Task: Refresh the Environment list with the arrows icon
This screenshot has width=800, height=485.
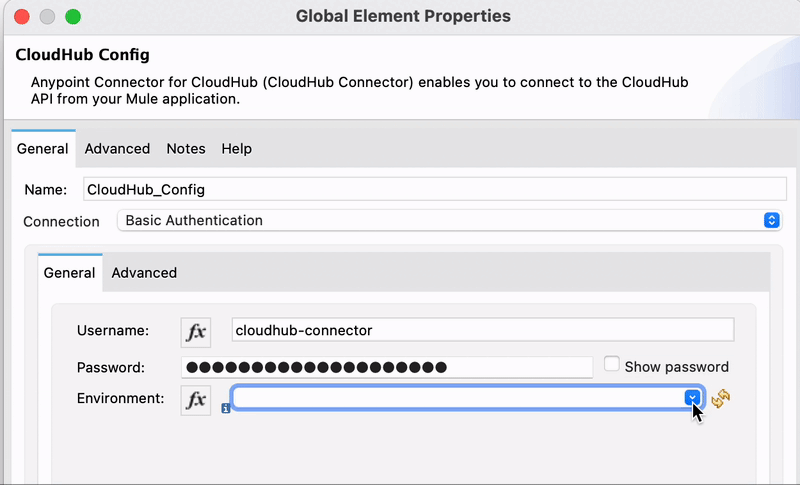Action: pyautogui.click(x=721, y=399)
